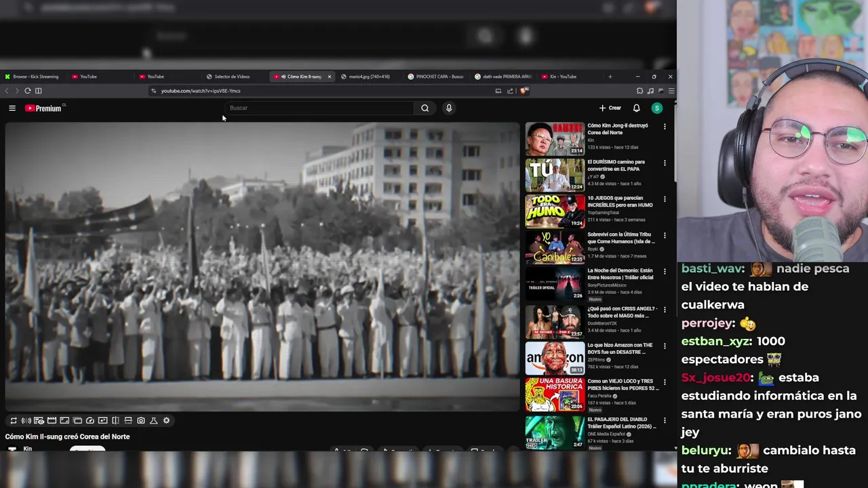Open options for CRISS ANGEL video
The height and width of the screenshot is (488, 868).
click(665, 309)
